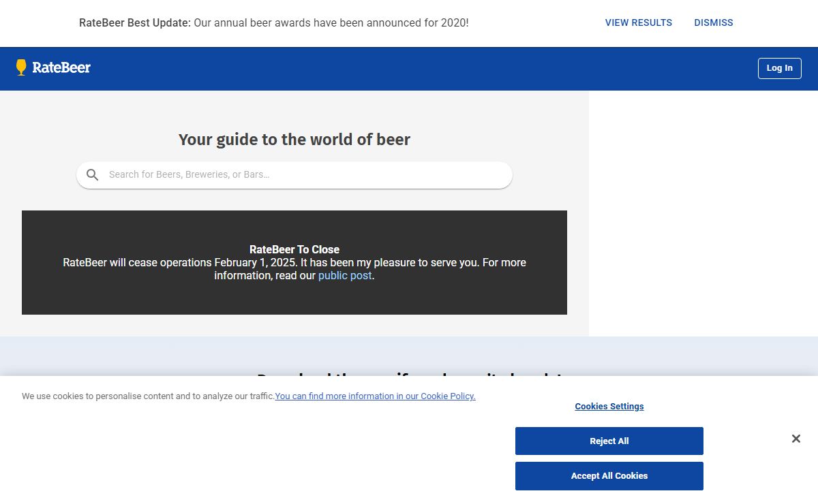Close the cookie banner with the X
Image resolution: width=818 pixels, height=504 pixels.
coord(796,439)
